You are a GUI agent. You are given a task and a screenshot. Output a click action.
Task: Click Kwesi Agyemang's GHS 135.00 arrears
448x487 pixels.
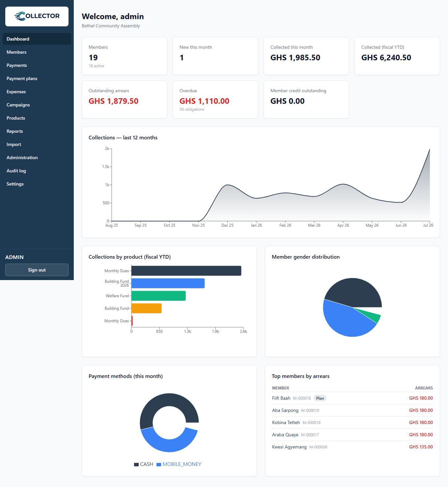point(421,447)
